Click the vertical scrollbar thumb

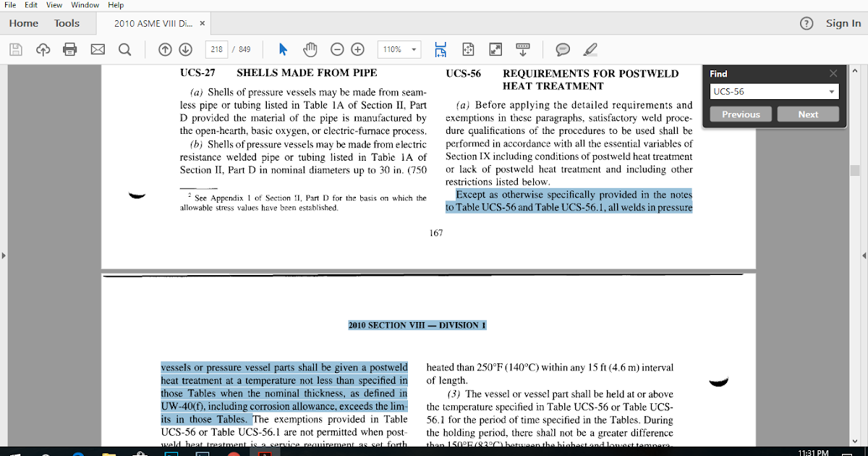pos(854,171)
